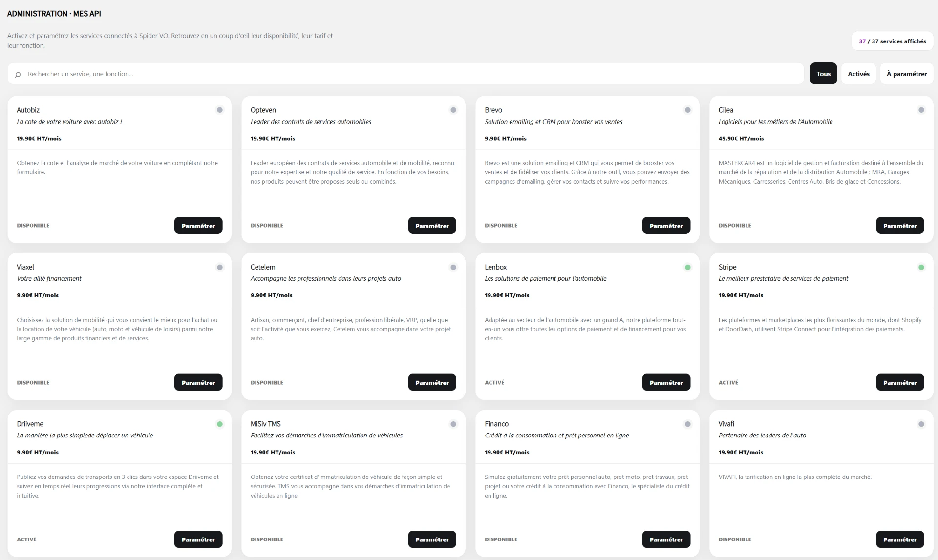
Task: Click the "ADMINISTRATION · MES API" page title
Action: (x=54, y=14)
